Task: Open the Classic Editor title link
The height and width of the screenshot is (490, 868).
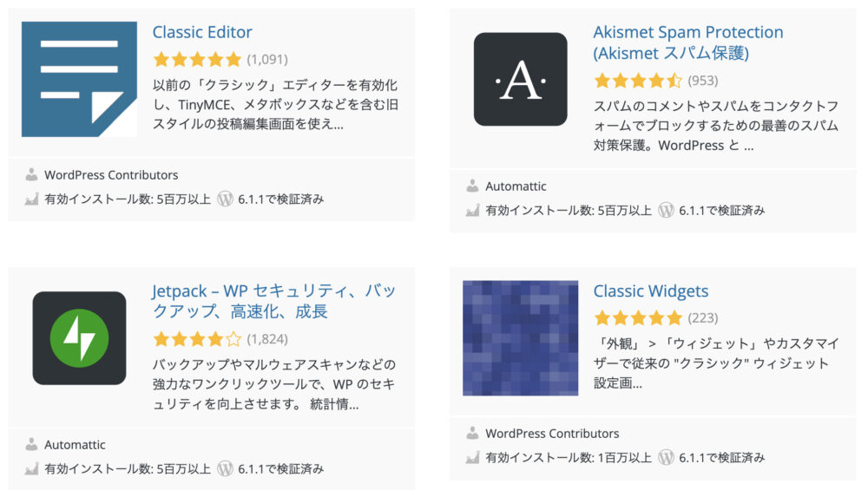Action: (x=202, y=32)
